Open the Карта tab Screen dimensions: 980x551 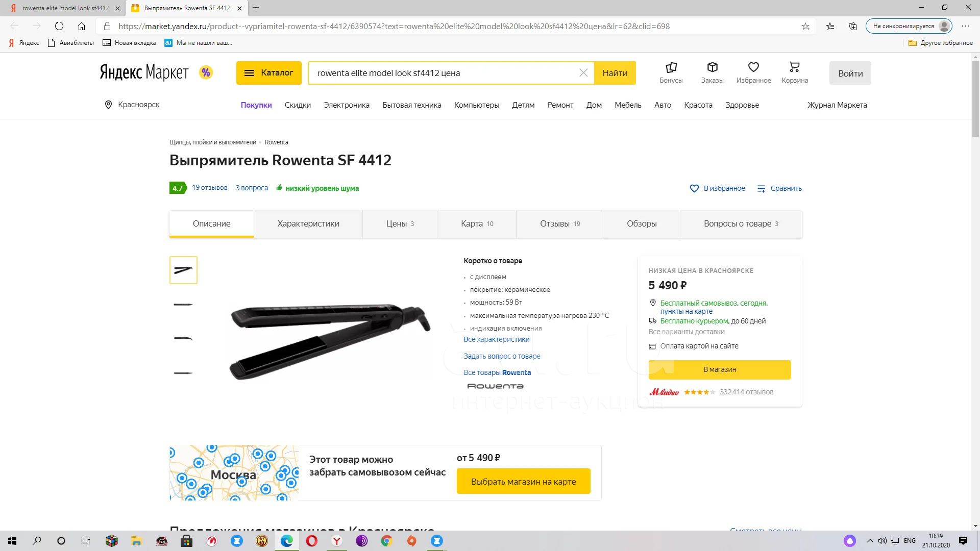[x=477, y=223]
